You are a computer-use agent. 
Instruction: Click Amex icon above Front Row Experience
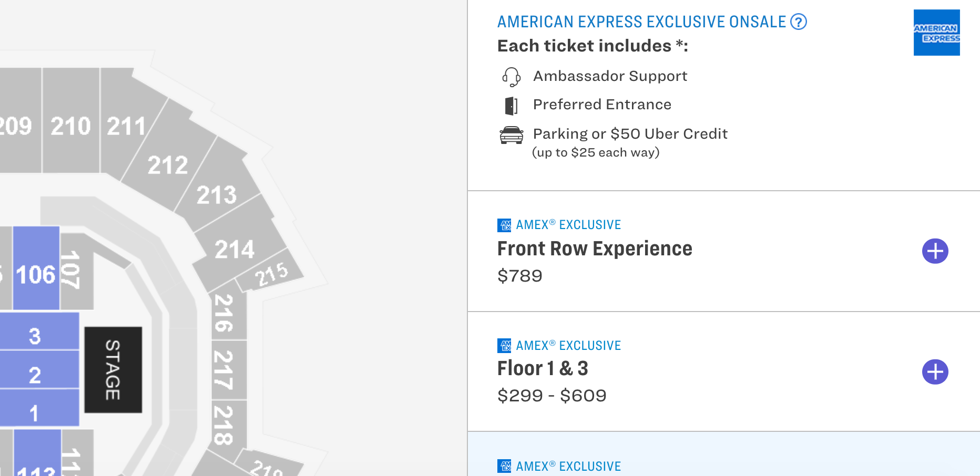(504, 225)
